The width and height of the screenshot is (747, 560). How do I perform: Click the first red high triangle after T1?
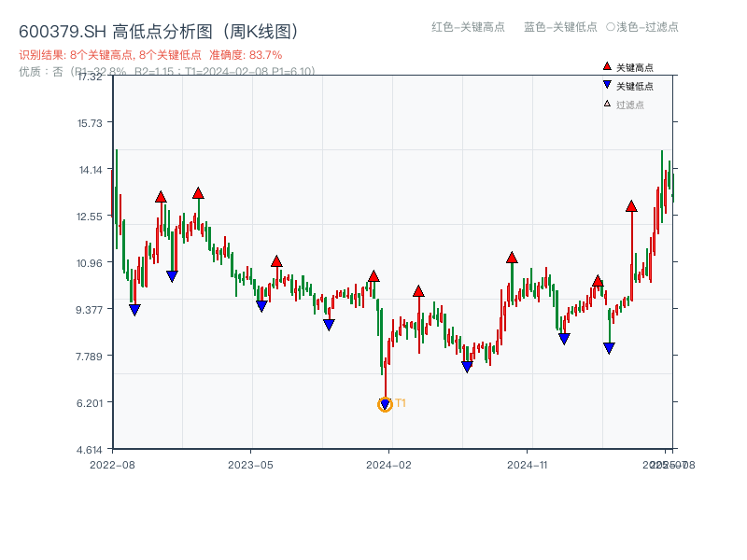(x=418, y=291)
